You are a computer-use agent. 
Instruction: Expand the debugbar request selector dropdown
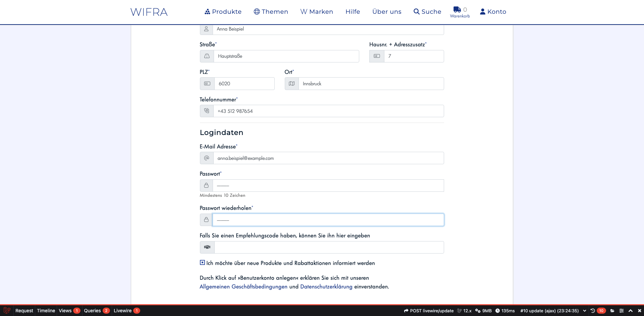[585, 311]
